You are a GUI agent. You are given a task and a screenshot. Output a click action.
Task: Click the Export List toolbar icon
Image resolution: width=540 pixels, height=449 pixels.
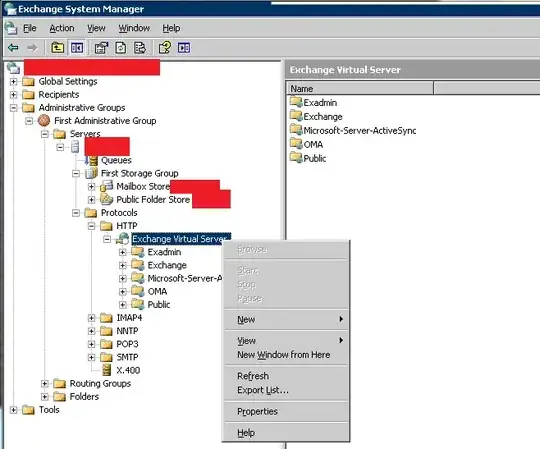[x=140, y=48]
